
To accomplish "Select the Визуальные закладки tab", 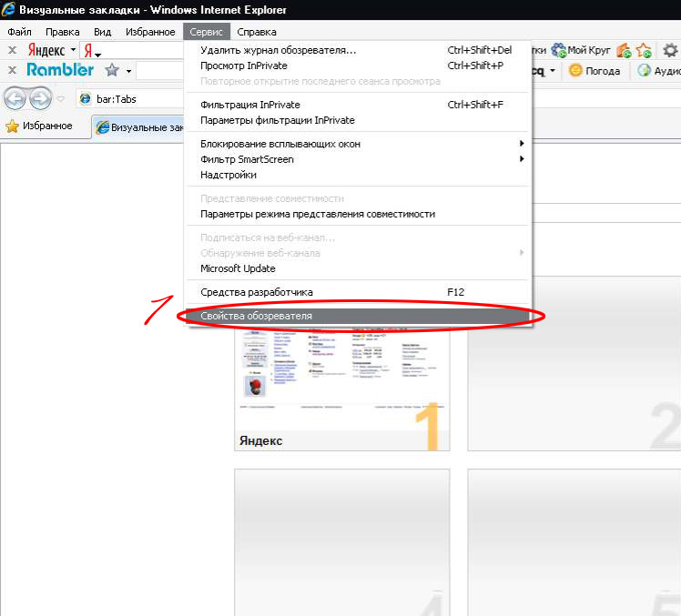I will pyautogui.click(x=139, y=127).
